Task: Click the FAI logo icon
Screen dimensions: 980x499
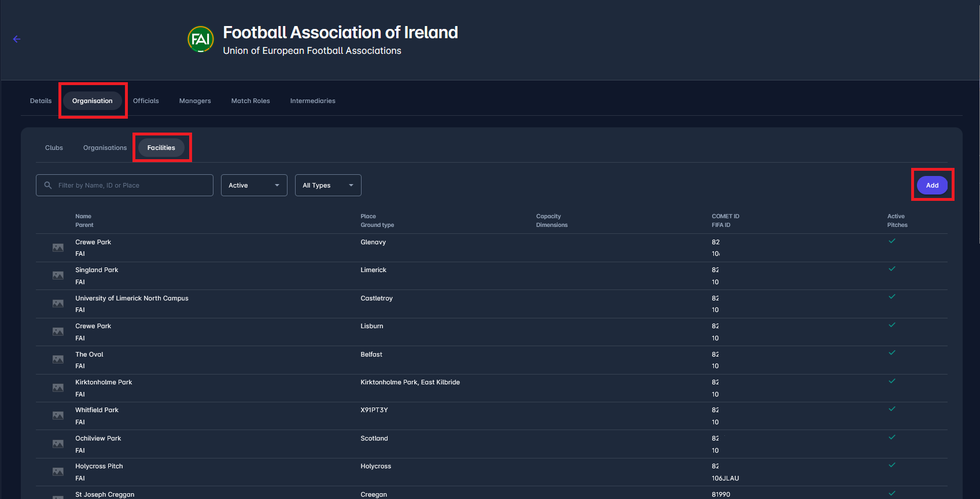Action: (201, 39)
